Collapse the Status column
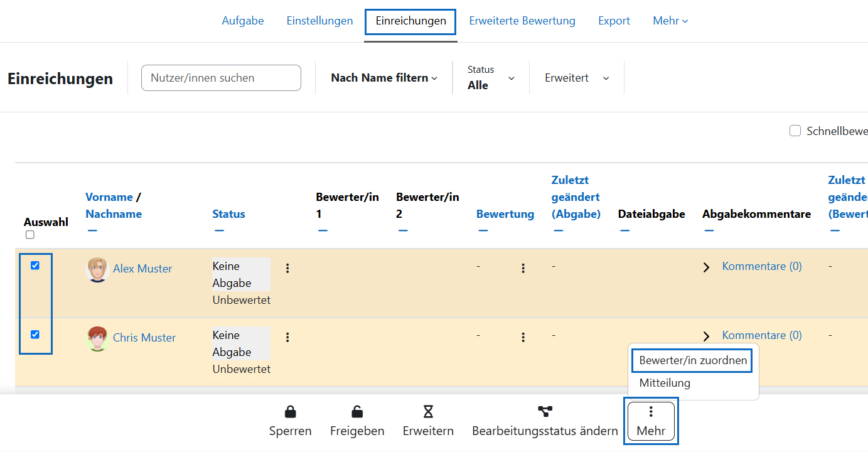 [x=219, y=230]
